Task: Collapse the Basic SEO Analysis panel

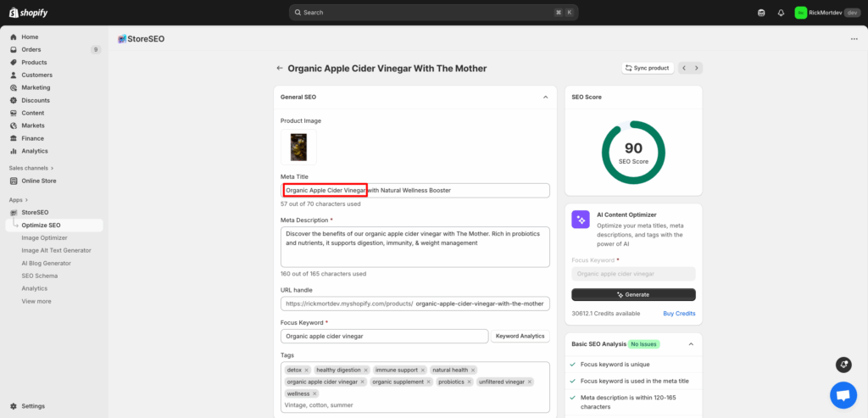Action: click(x=691, y=344)
